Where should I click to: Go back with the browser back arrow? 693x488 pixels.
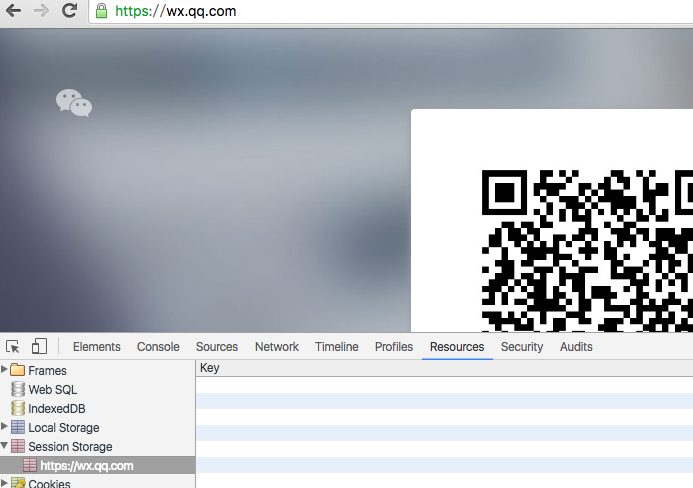(14, 10)
